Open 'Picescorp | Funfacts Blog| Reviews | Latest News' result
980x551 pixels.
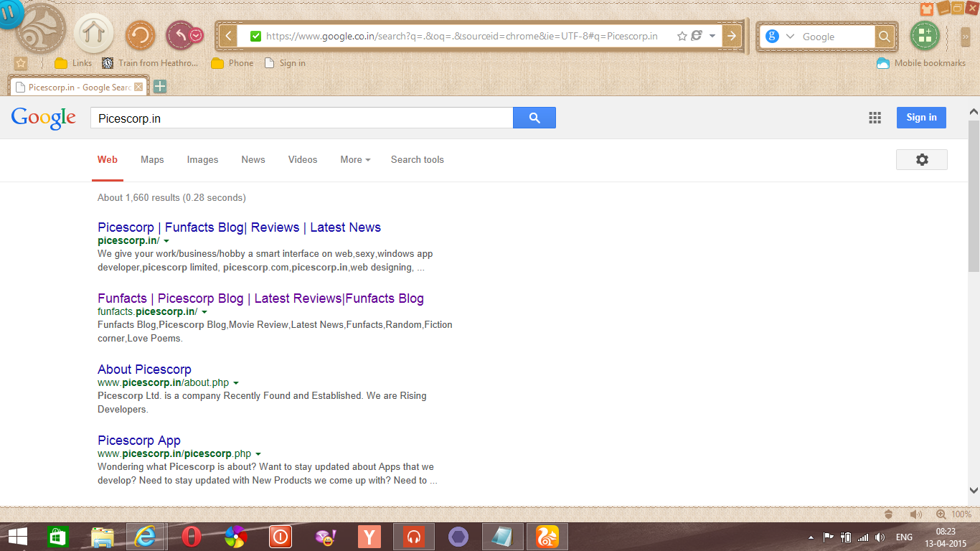[x=240, y=227]
